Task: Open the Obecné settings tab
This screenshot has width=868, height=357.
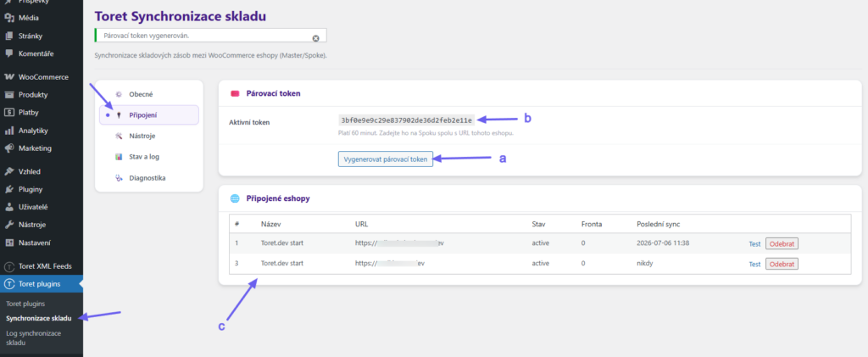Action: (x=149, y=94)
